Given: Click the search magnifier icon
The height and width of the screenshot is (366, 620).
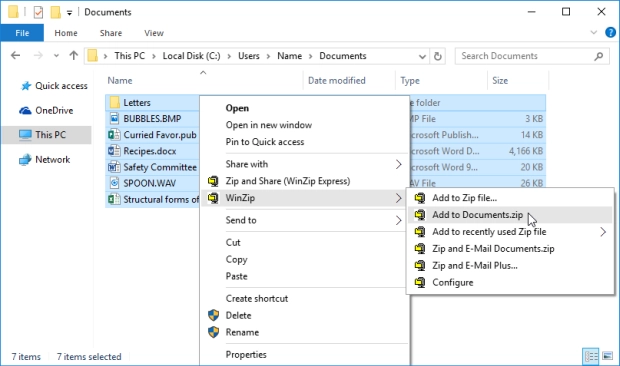Looking at the screenshot, I should 599,56.
